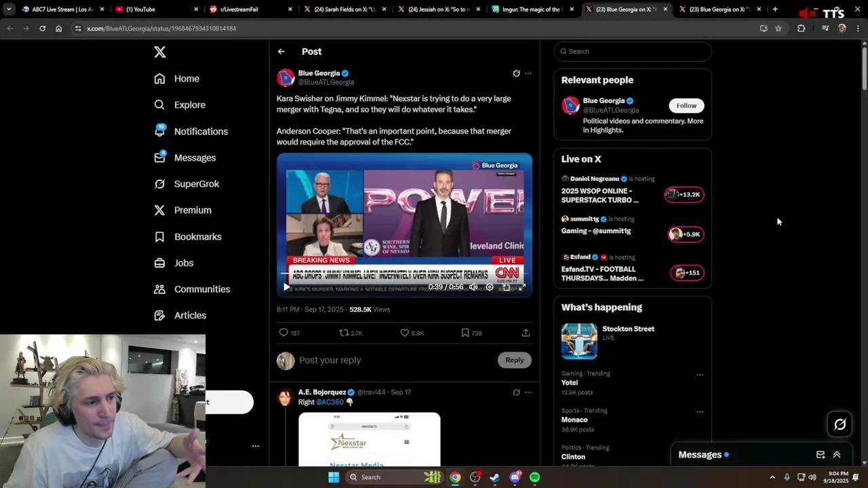Open video settings gear

pos(490,287)
